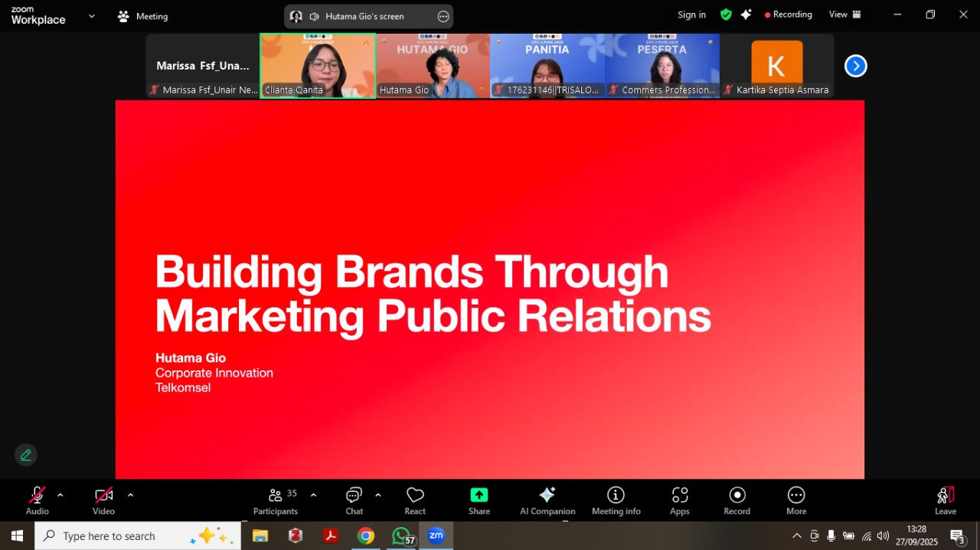Click the Windows taskbar search box
The image size is (980, 550).
click(138, 535)
